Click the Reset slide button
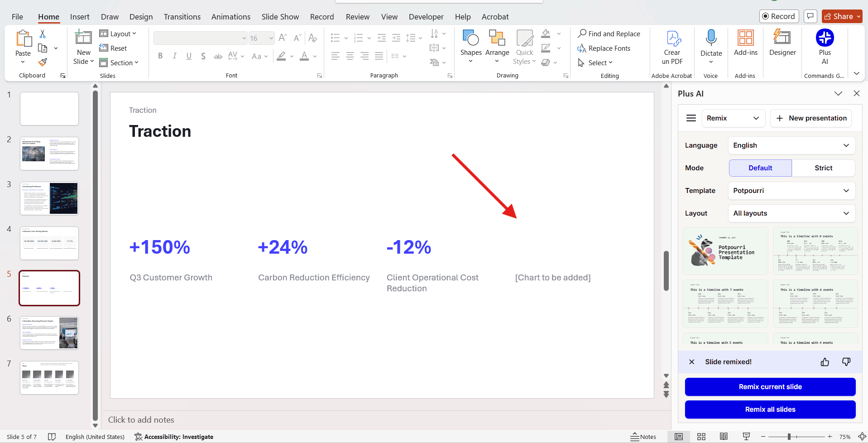This screenshot has height=443, width=868. tap(113, 48)
